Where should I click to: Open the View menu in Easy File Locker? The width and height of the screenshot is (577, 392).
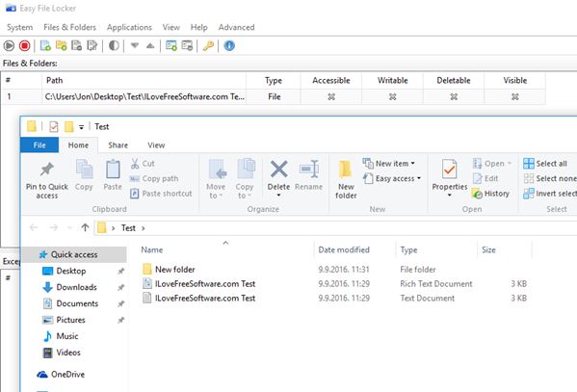[x=171, y=27]
